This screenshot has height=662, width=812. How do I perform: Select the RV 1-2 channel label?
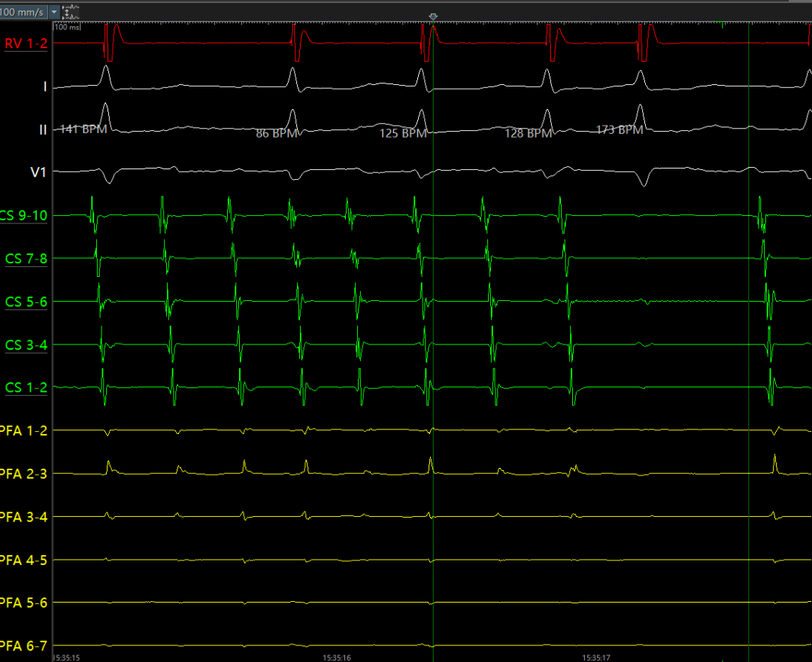click(x=26, y=44)
